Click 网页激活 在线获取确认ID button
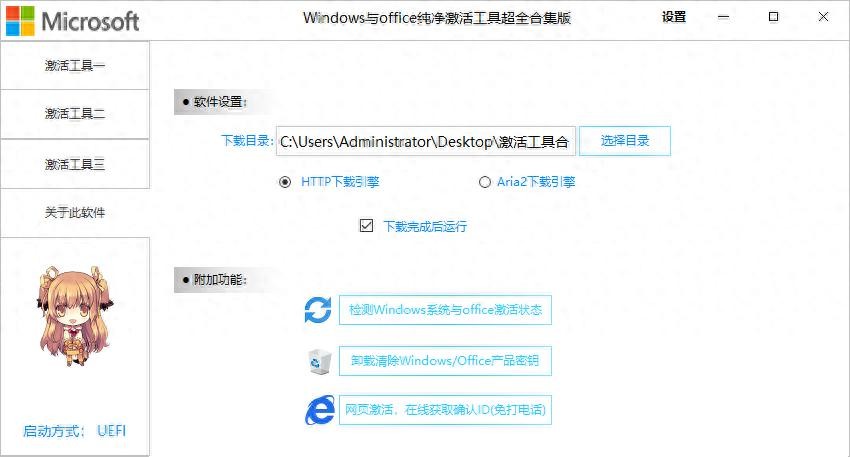This screenshot has width=850, height=457. click(445, 410)
